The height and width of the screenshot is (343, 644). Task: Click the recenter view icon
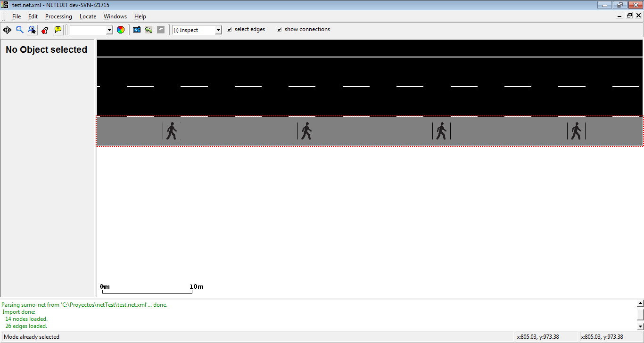tap(7, 30)
